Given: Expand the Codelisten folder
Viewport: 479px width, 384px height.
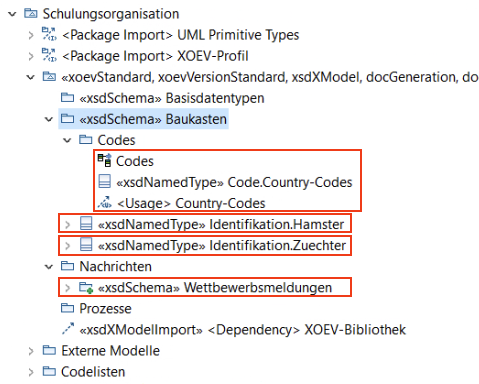Looking at the screenshot, I should click(x=31, y=372).
